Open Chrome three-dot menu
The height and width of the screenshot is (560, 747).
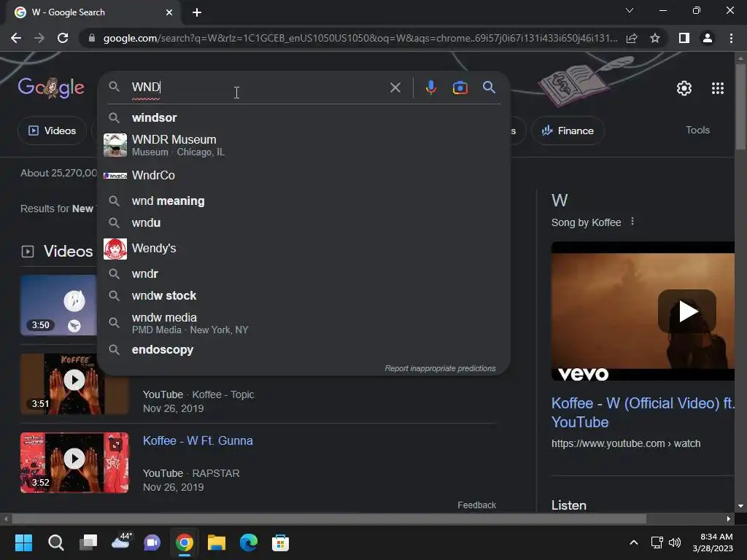coord(731,38)
